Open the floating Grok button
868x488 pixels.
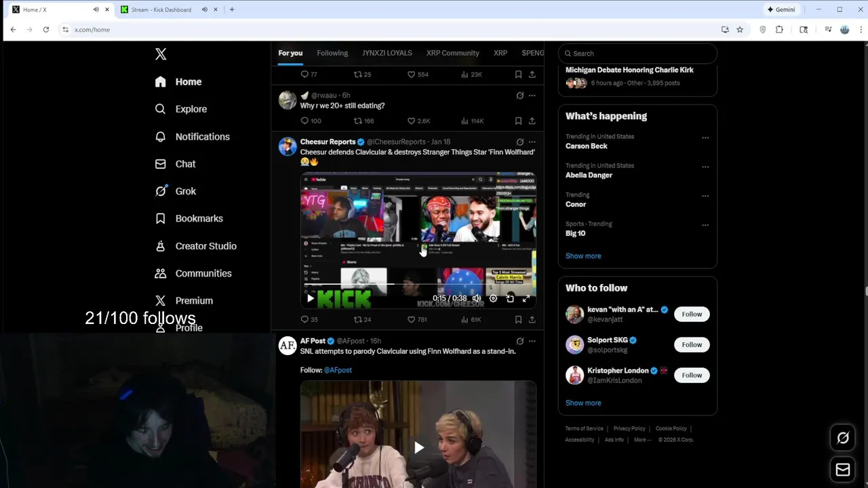[x=843, y=438]
